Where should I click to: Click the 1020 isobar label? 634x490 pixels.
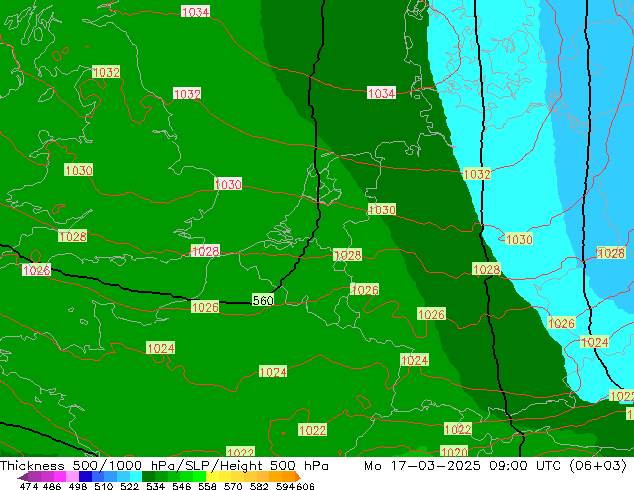pos(454,451)
